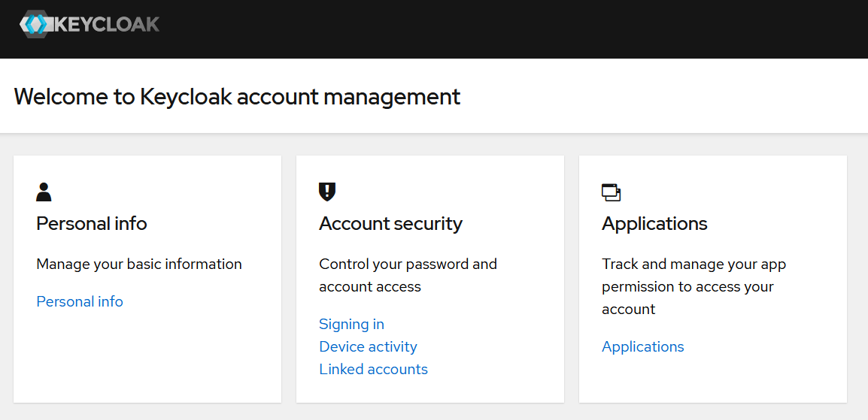868x420 pixels.
Task: Click the Applications card heading
Action: (654, 223)
